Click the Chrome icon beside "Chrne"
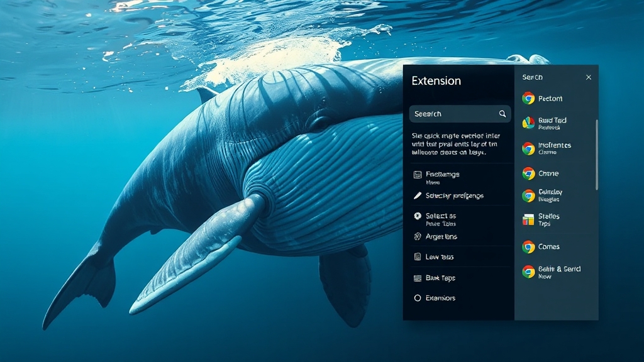 pos(528,173)
